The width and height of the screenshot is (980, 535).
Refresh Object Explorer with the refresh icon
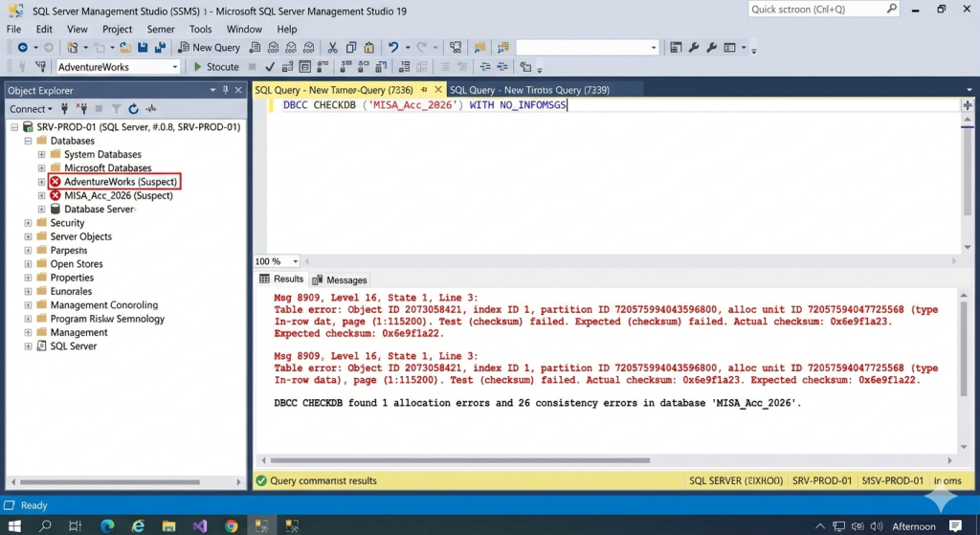(x=133, y=109)
